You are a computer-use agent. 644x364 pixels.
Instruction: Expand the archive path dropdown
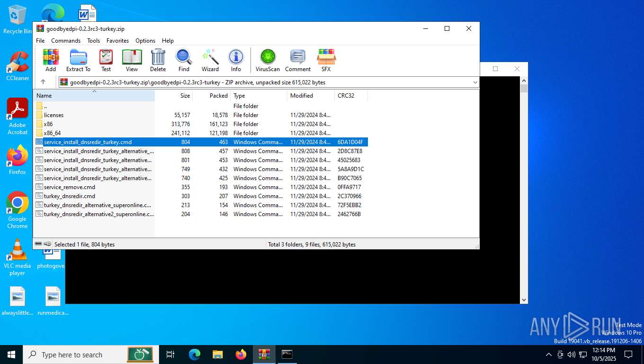475,82
